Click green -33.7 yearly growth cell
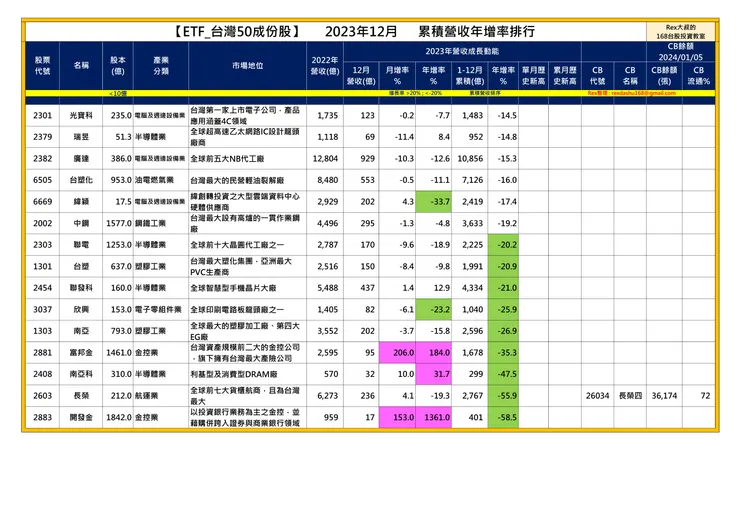This screenshot has height=523, width=740. click(x=433, y=202)
